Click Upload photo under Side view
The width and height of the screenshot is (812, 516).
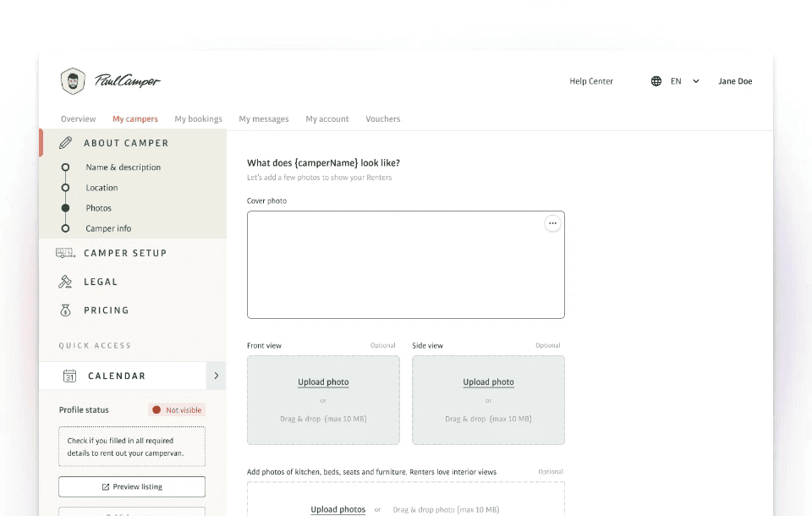(488, 382)
